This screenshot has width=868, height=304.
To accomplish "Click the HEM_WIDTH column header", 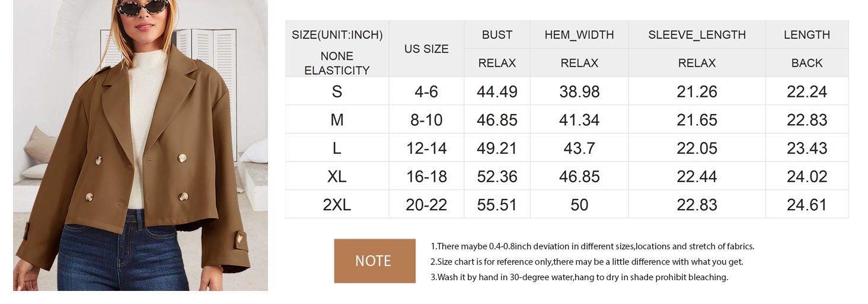I will pyautogui.click(x=579, y=34).
